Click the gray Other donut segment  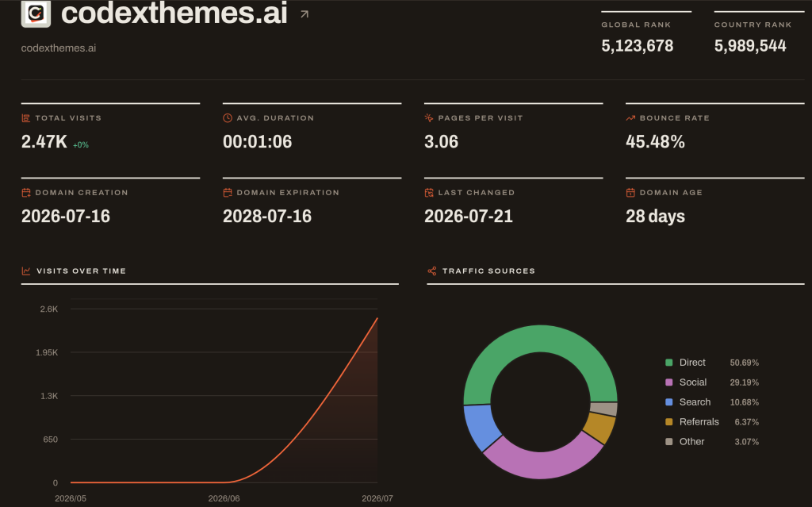[x=604, y=409]
